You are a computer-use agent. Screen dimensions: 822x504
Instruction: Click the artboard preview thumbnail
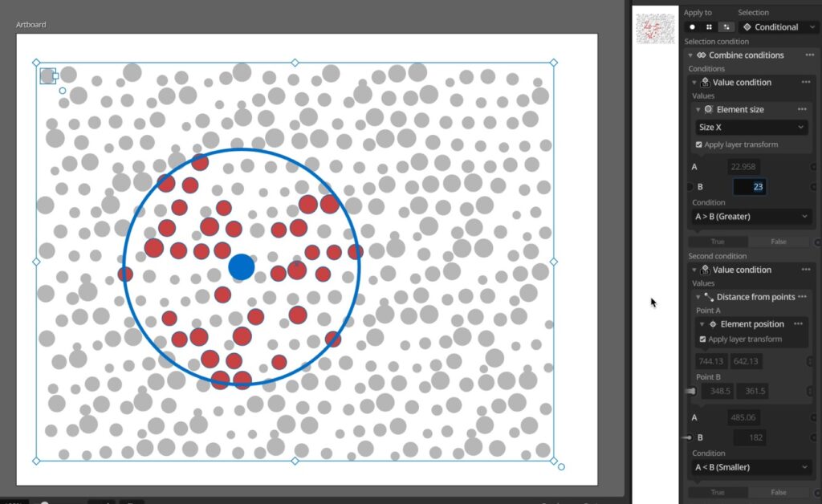(655, 28)
